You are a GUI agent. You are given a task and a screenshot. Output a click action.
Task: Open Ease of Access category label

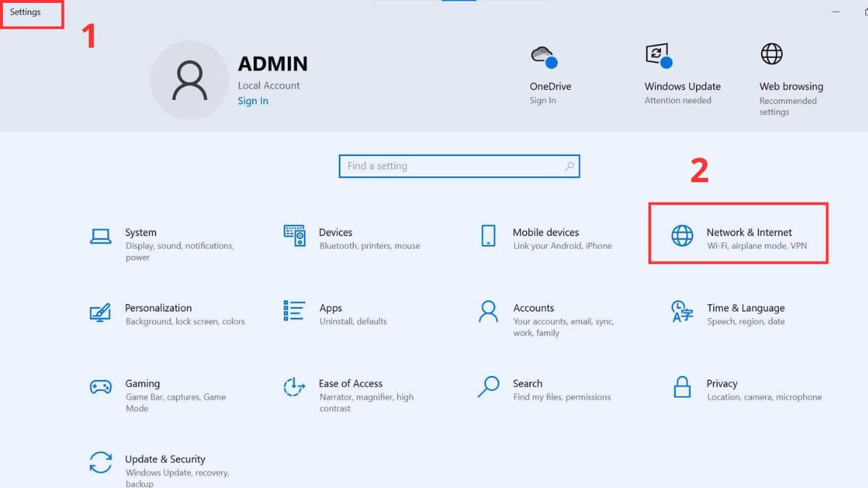click(x=351, y=384)
